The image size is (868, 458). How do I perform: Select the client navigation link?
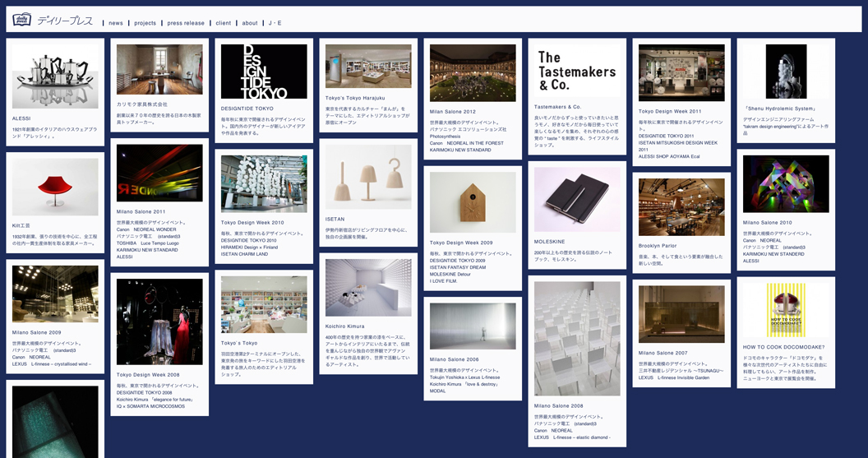(223, 23)
